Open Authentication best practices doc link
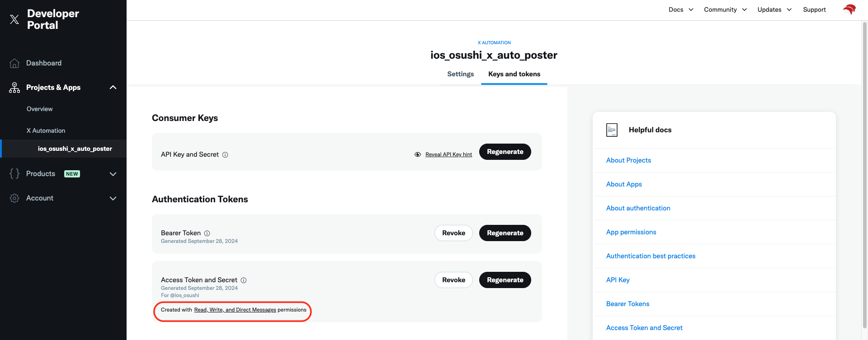The image size is (868, 340). point(651,256)
